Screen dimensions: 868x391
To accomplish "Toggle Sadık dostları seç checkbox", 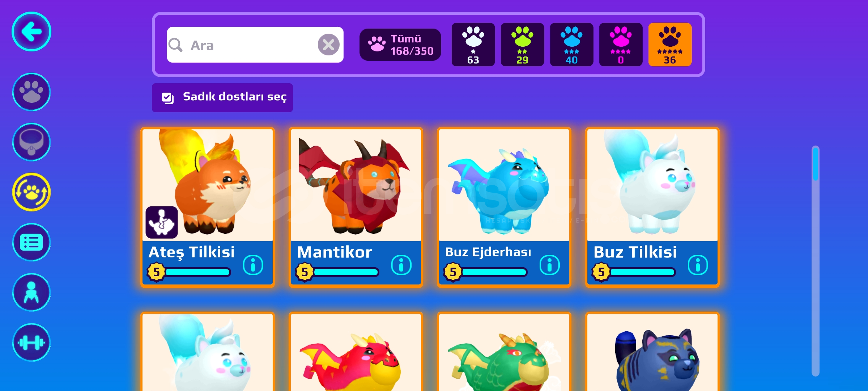I will pyautogui.click(x=168, y=98).
